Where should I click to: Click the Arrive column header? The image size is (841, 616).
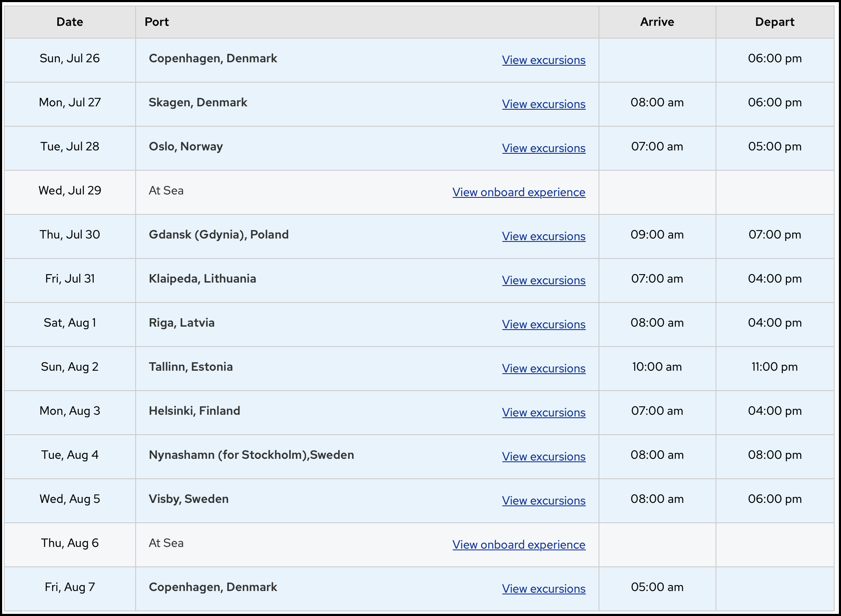(657, 22)
